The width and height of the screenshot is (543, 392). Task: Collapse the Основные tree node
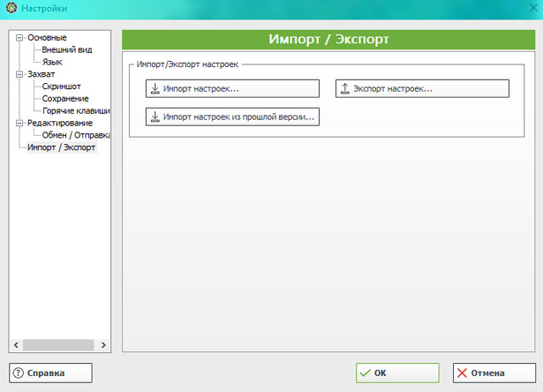(x=20, y=38)
